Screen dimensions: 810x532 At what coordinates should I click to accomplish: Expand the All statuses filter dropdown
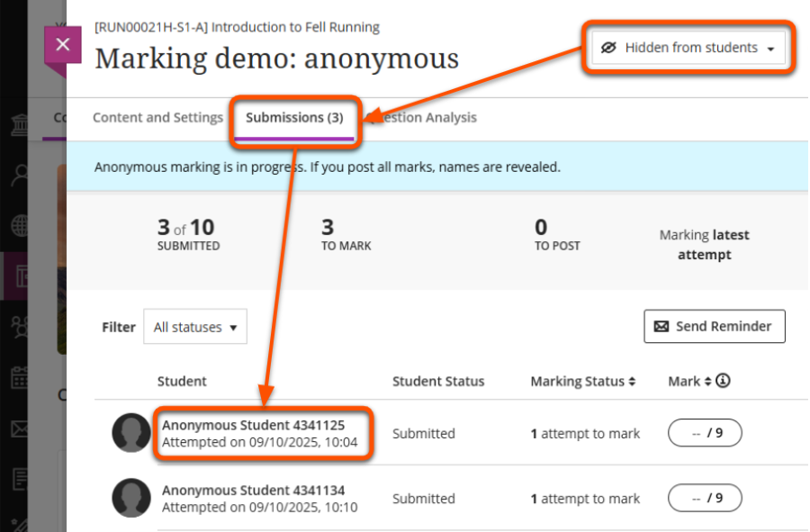[x=195, y=328]
